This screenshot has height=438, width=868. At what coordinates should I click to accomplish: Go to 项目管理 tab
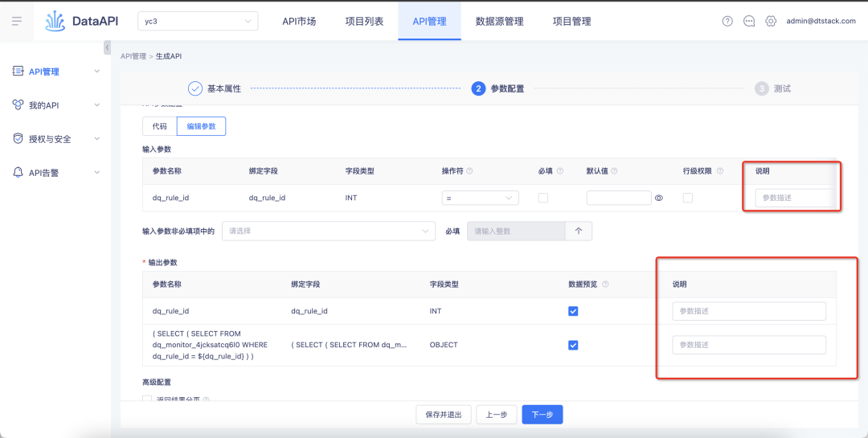572,22
